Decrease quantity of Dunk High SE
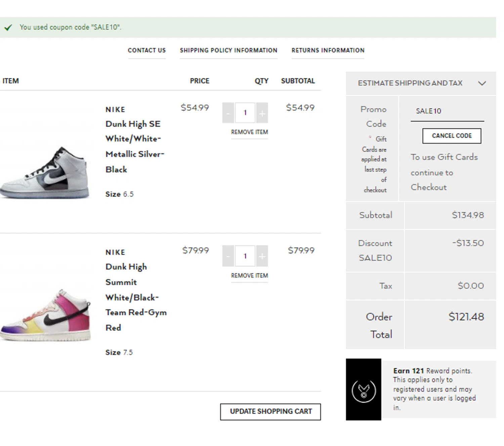This screenshot has width=504, height=446. coord(228,113)
